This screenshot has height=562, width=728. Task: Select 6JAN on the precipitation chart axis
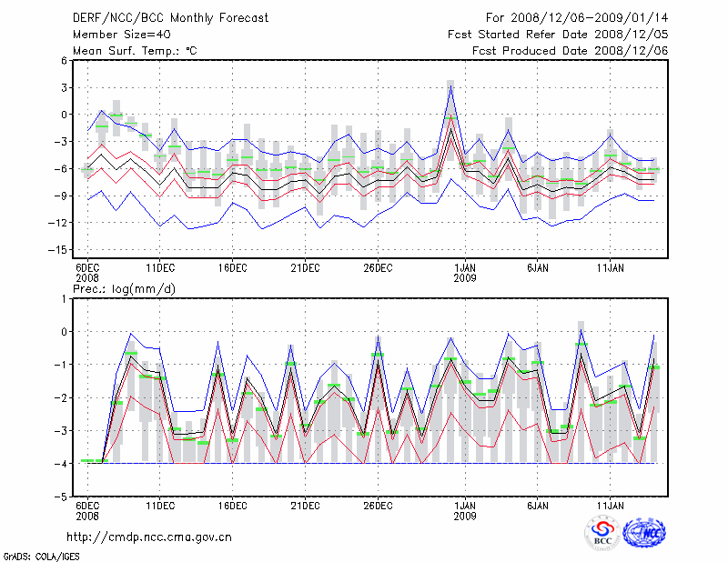538,506
